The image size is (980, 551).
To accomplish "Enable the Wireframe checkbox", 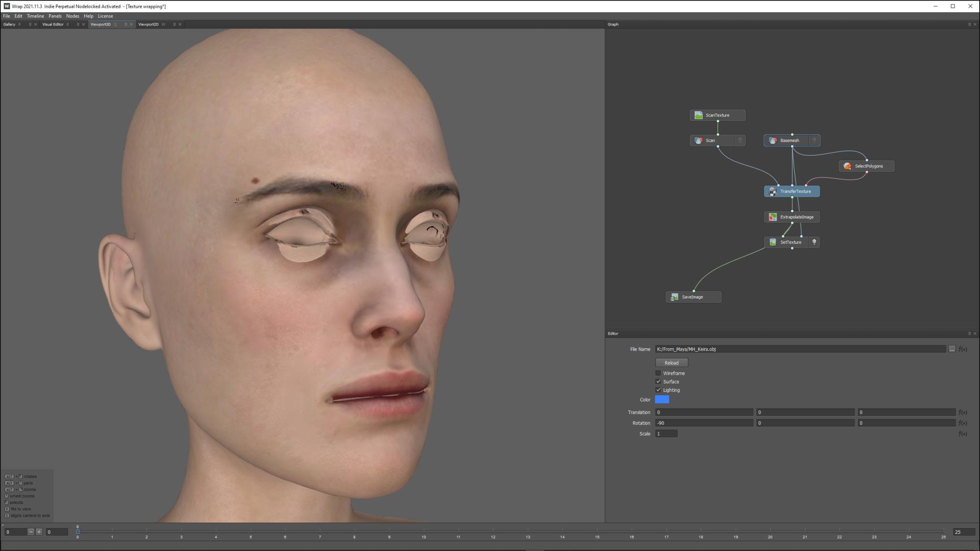I will [x=658, y=373].
